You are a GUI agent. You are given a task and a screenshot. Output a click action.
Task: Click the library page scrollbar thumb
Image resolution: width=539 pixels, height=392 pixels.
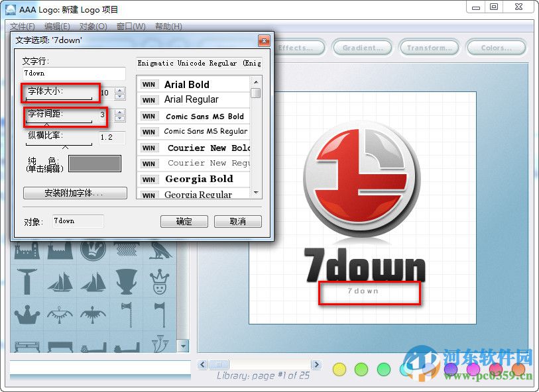pos(219,364)
